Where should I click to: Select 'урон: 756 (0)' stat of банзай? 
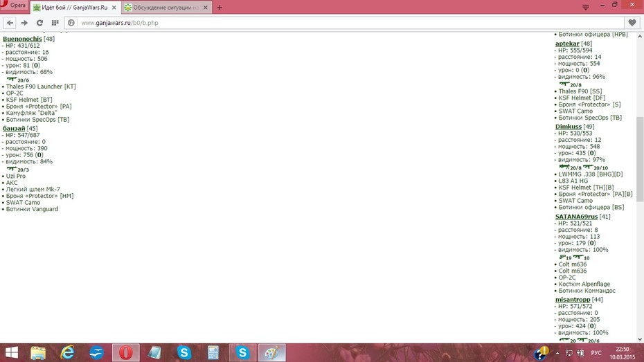point(24,155)
